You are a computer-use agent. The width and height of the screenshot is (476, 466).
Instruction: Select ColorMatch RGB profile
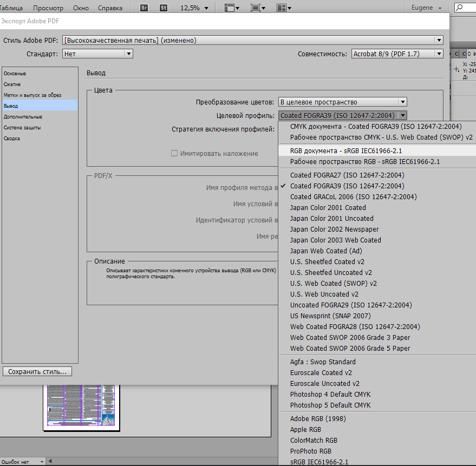click(377, 440)
